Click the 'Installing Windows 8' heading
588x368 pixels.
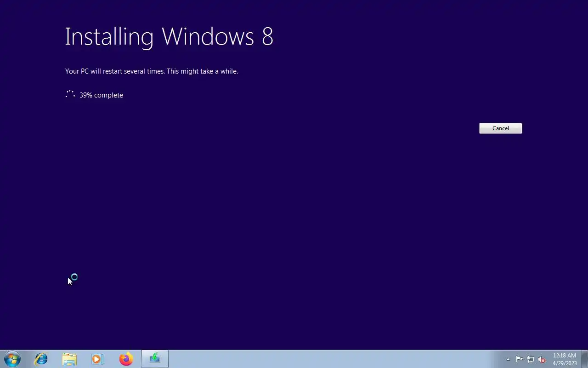pyautogui.click(x=169, y=36)
